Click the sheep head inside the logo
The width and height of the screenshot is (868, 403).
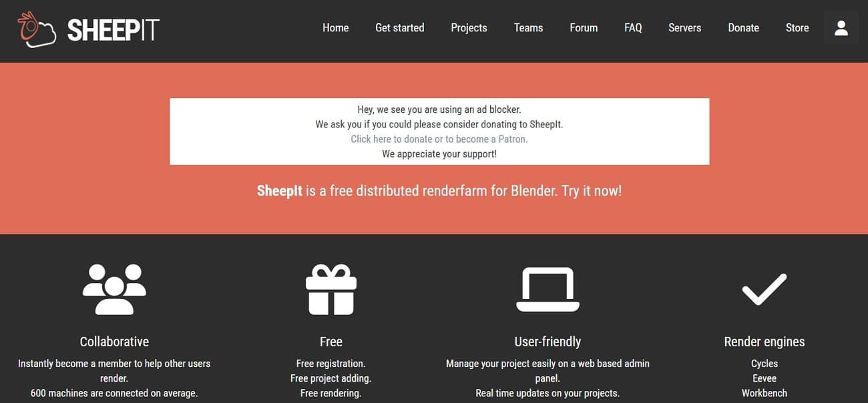pos(31,27)
